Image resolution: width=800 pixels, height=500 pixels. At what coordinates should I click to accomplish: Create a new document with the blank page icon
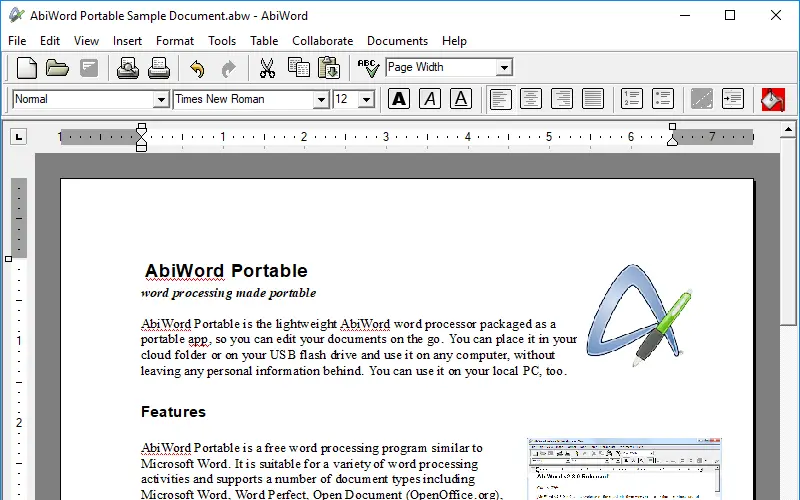point(27,68)
